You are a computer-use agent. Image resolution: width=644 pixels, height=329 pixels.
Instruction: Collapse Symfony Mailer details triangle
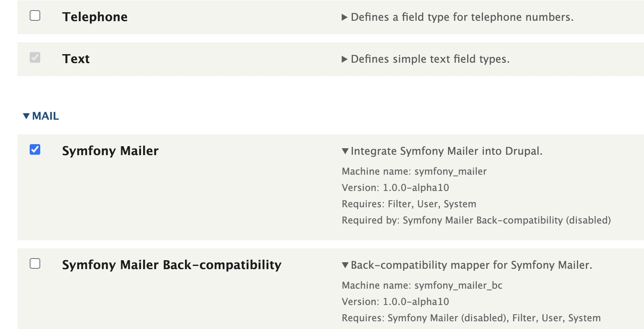tap(345, 151)
